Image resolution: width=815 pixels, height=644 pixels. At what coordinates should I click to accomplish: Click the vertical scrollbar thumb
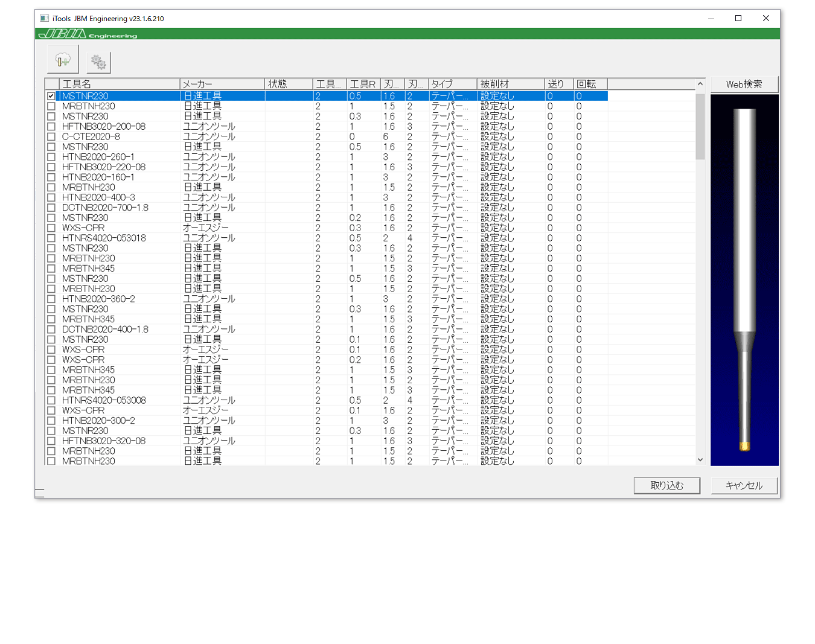[x=700, y=127]
